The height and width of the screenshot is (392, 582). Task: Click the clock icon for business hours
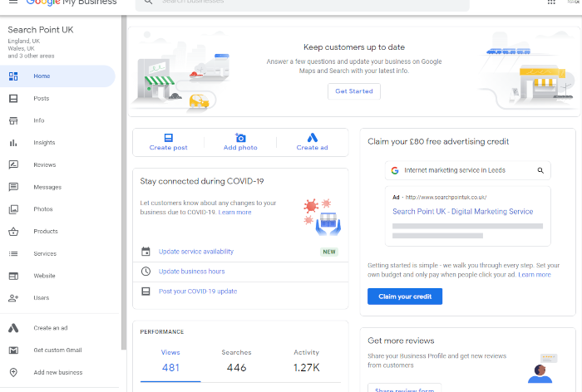(145, 272)
